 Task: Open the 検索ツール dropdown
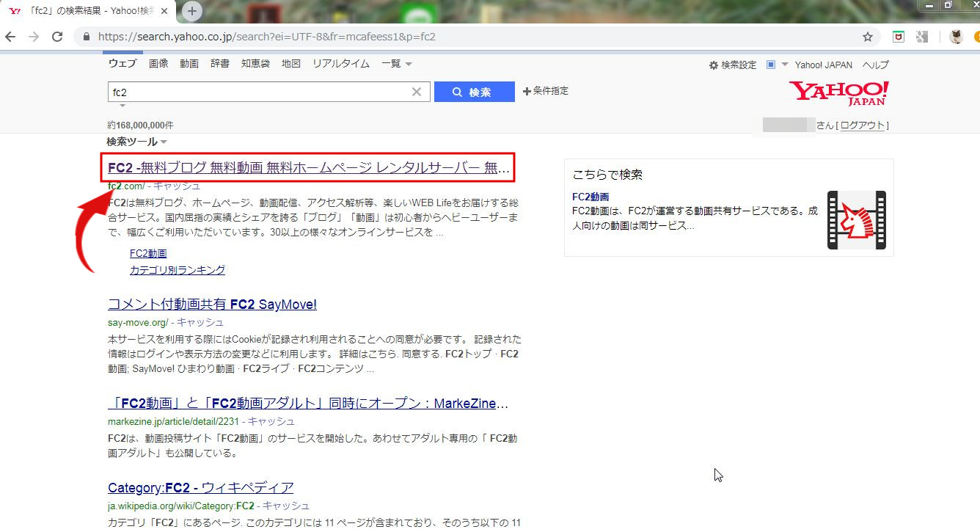click(136, 142)
